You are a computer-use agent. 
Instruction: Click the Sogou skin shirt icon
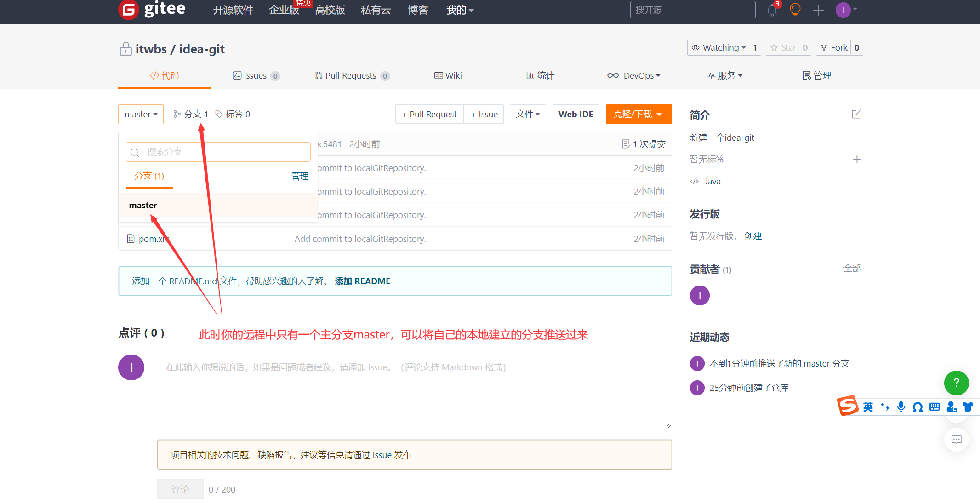(x=968, y=407)
